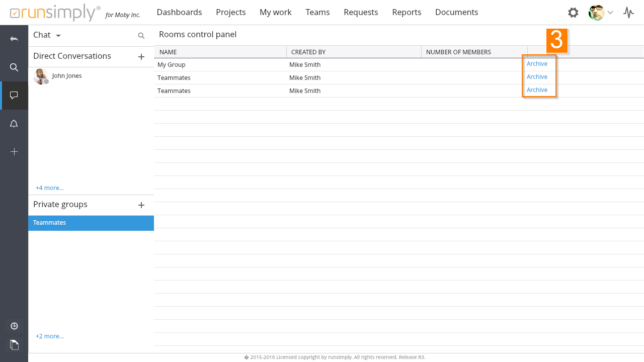
Task: Open the Reports menu
Action: click(x=407, y=12)
